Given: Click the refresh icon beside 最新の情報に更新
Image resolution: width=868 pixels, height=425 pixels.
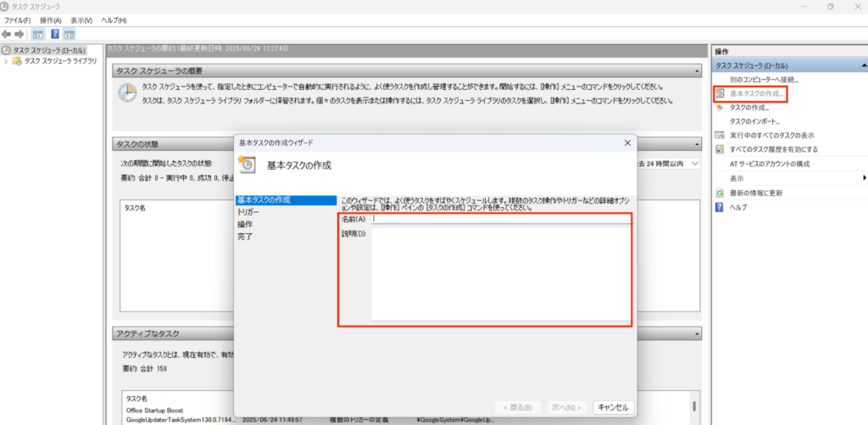Looking at the screenshot, I should click(720, 193).
